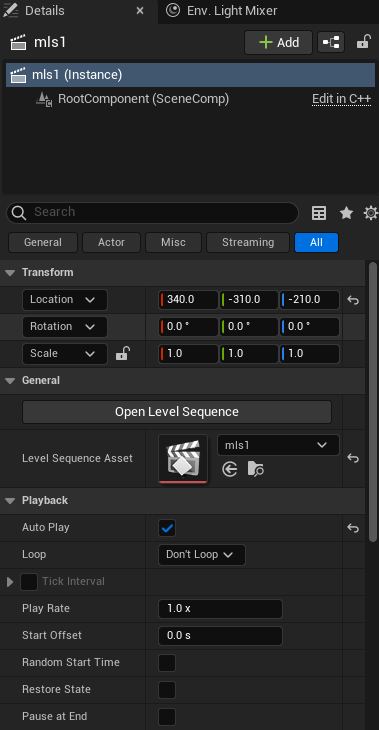Select the Streaming filter tab

248,242
